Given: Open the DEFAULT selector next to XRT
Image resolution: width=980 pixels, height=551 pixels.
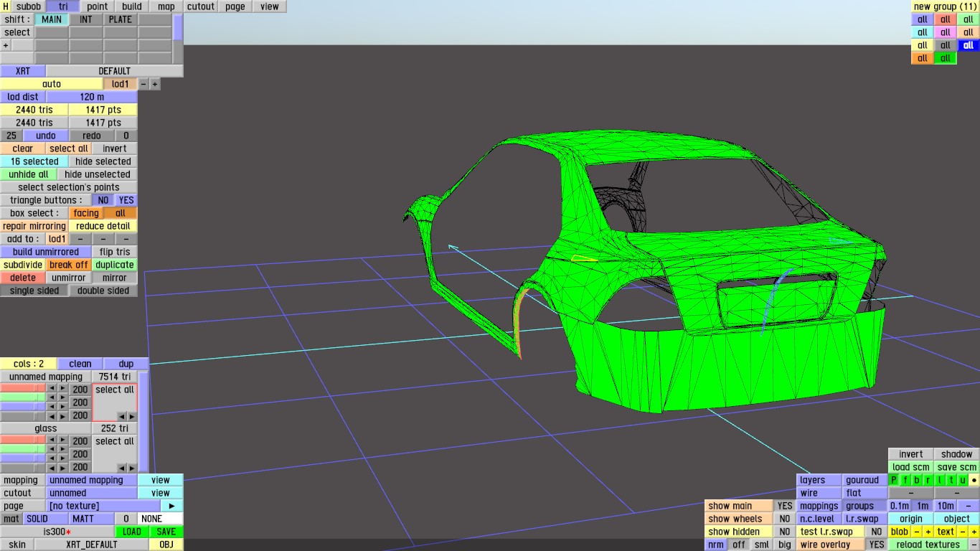Looking at the screenshot, I should point(115,71).
